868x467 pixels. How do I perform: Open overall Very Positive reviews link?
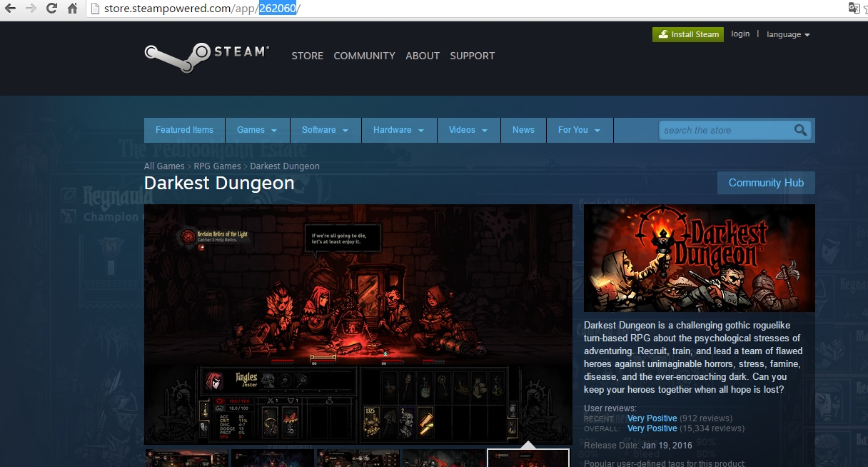tap(652, 428)
